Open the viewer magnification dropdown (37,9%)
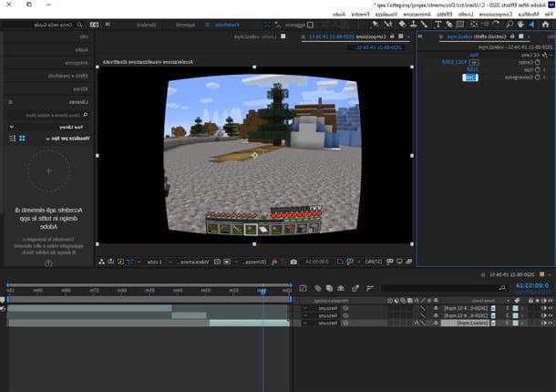556x392 pixels. (x=370, y=262)
